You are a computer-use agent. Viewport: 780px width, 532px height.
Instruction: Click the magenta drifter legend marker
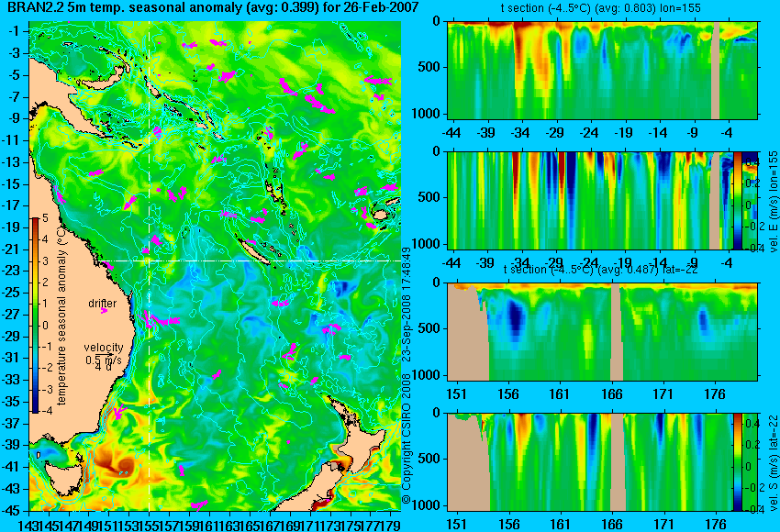(104, 311)
